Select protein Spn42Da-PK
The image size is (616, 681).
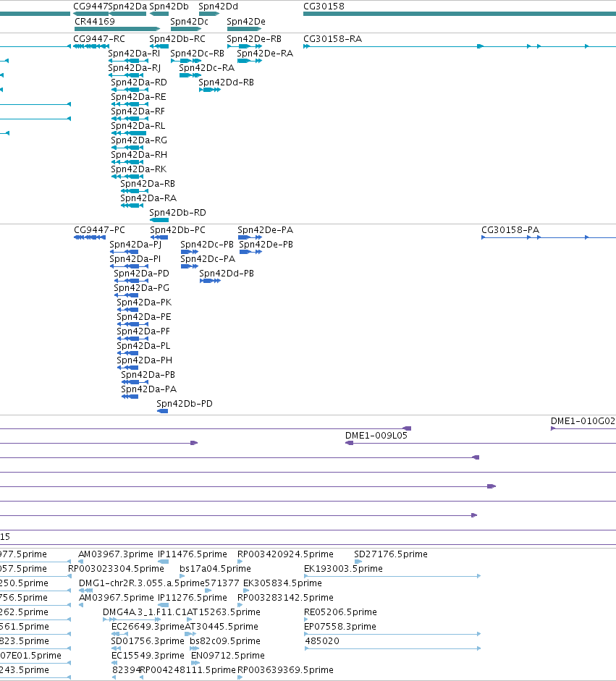(144, 303)
